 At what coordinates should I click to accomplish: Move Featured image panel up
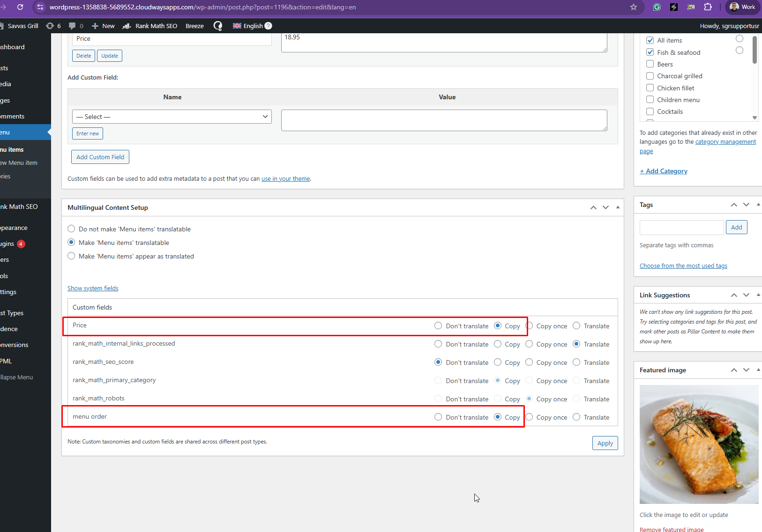click(x=734, y=370)
